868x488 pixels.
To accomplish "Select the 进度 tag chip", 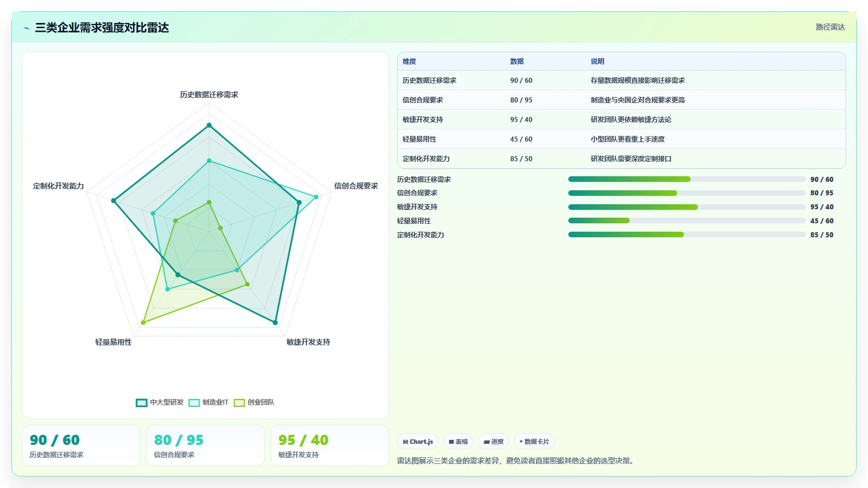I will (x=493, y=442).
